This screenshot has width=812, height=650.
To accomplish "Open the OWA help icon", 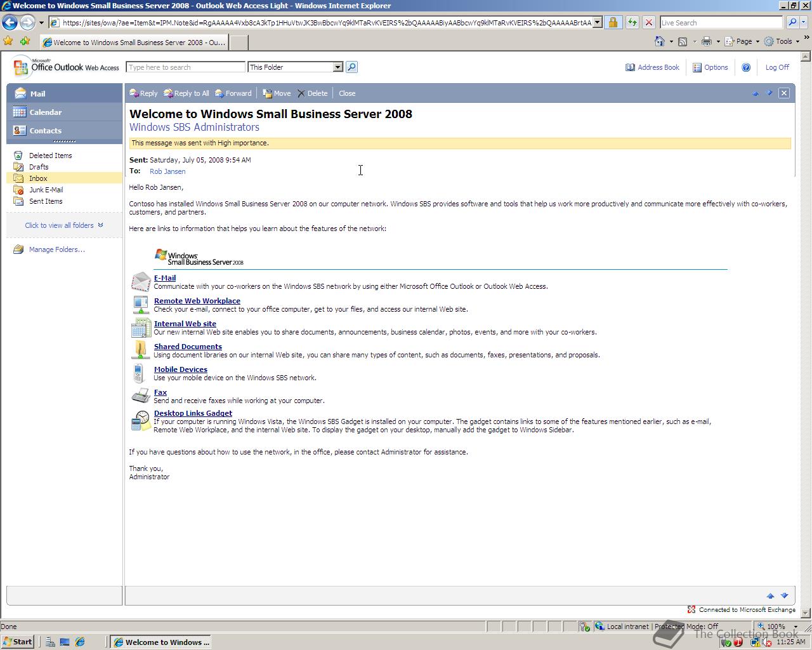I will [x=746, y=67].
